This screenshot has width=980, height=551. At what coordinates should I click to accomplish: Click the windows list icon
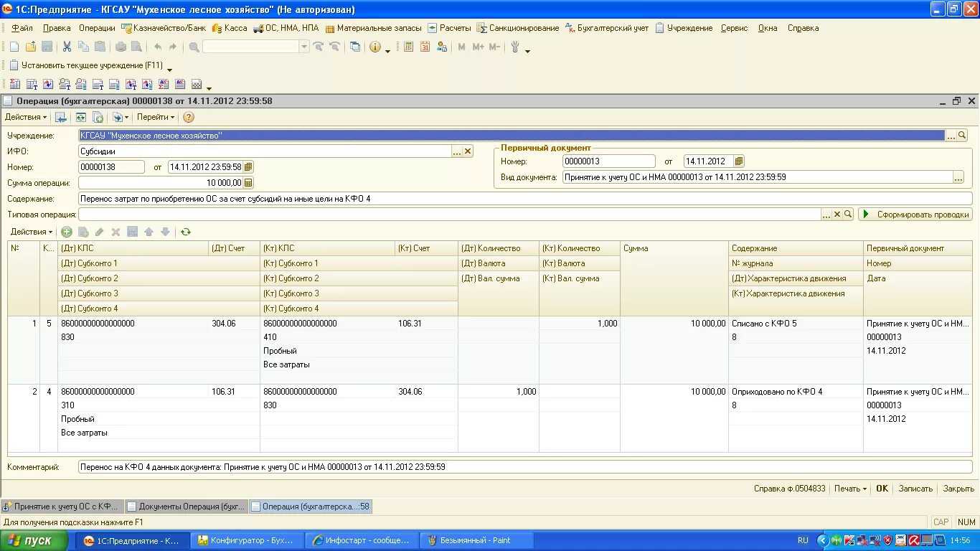pyautogui.click(x=355, y=47)
